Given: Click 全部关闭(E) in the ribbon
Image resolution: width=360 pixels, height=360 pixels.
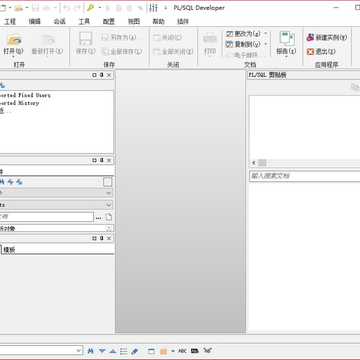Looking at the screenshot, I should [173, 51].
